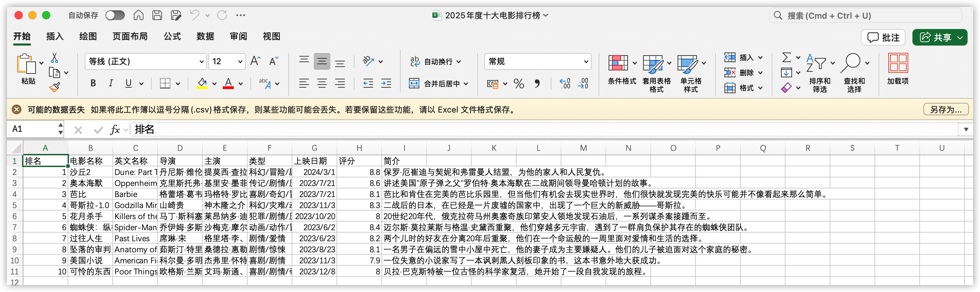Click the save icon in title bar
Screen dimensions: 980x292
click(157, 15)
